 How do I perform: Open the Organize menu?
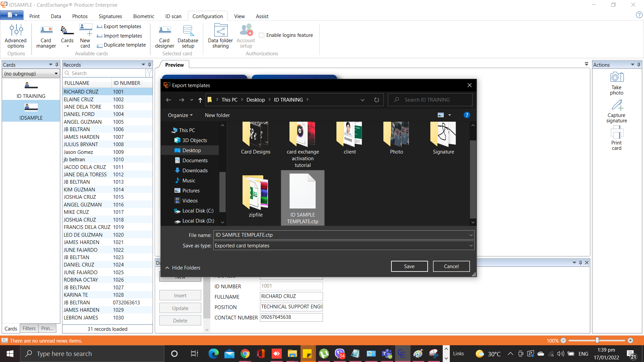180,115
